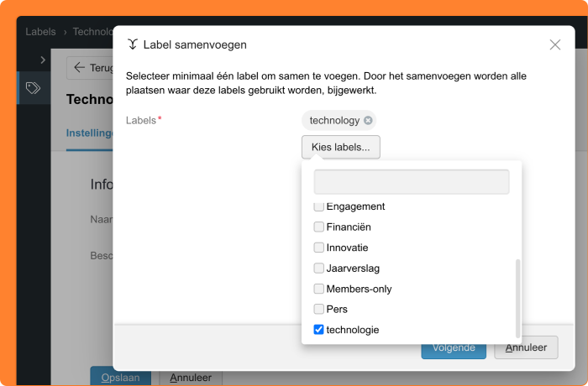Click the Volgende button
Image resolution: width=588 pixels, height=386 pixels.
pyautogui.click(x=454, y=351)
